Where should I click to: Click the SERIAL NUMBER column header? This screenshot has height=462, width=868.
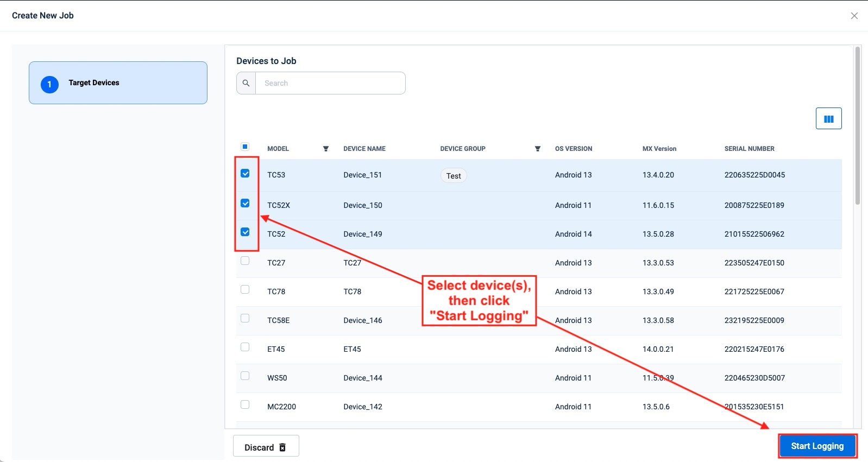(x=749, y=149)
